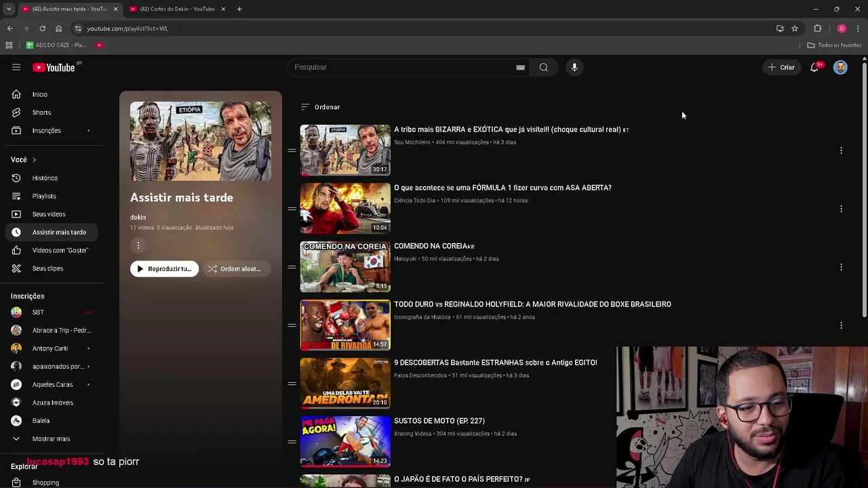868x488 pixels.
Task: Open the Ordenar sort dropdown
Action: coord(320,107)
